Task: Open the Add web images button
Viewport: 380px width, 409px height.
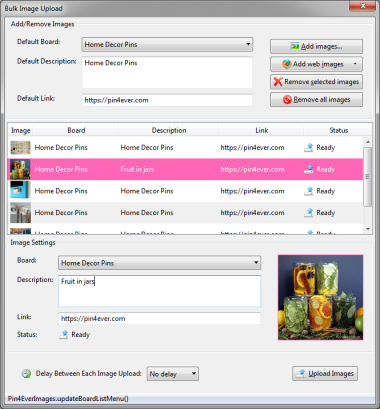Action: (316, 64)
